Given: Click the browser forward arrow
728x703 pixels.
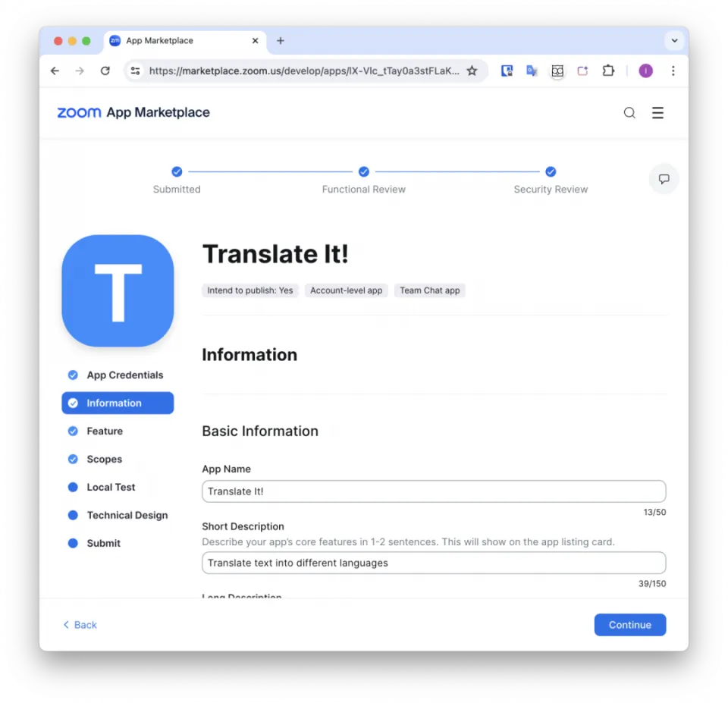Looking at the screenshot, I should 80,71.
